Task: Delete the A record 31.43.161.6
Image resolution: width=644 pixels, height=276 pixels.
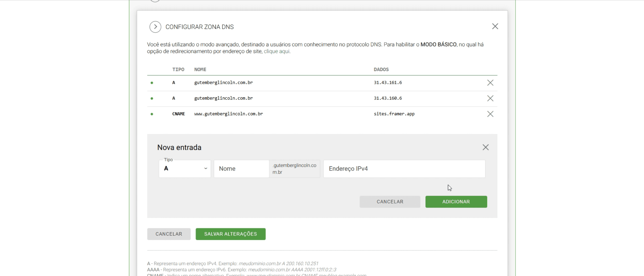Action: [490, 83]
